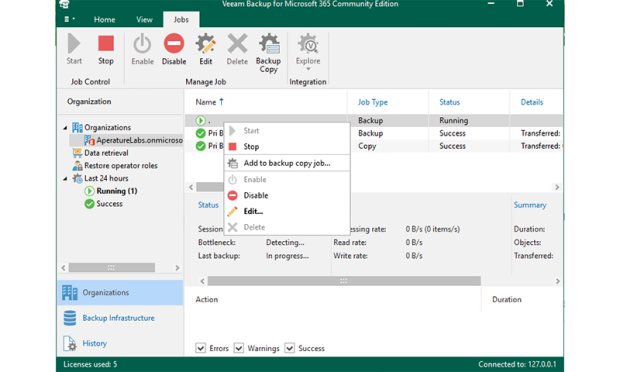Collapse the Organizations tree node

(x=65, y=128)
